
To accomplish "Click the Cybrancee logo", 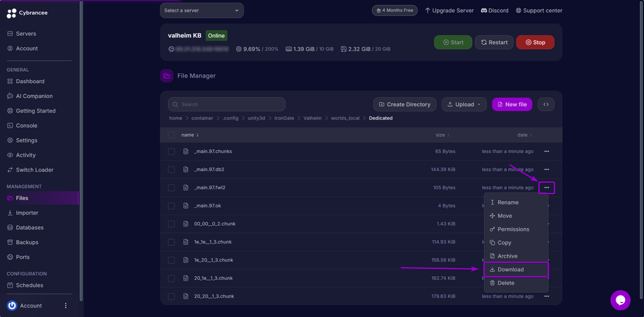I will (x=27, y=13).
